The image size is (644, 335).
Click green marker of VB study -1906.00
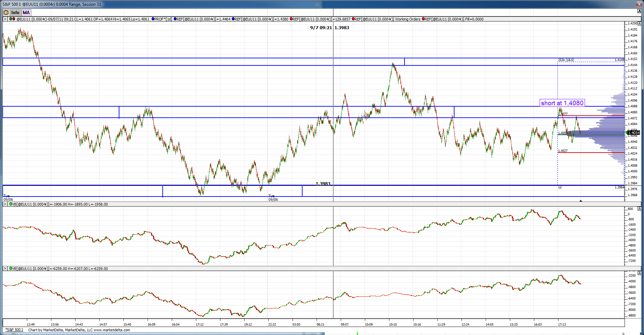pos(11,204)
